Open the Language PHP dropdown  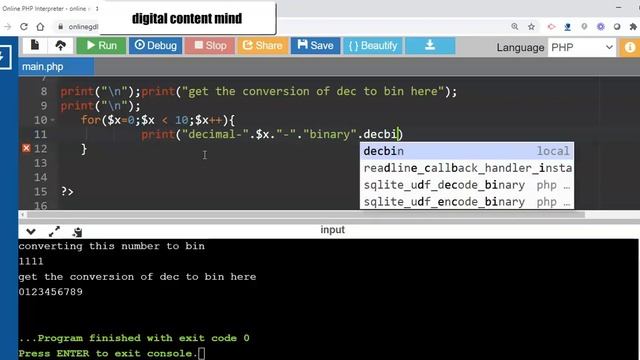tap(582, 47)
